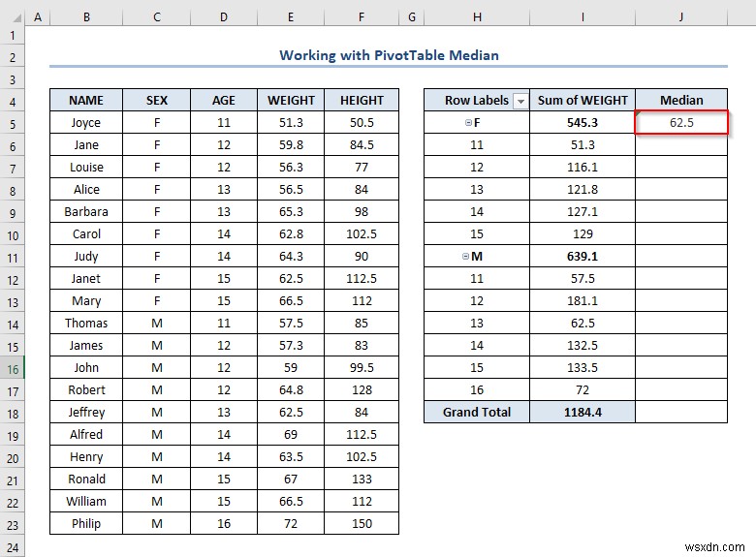
Task: Select column C header
Action: (x=157, y=17)
